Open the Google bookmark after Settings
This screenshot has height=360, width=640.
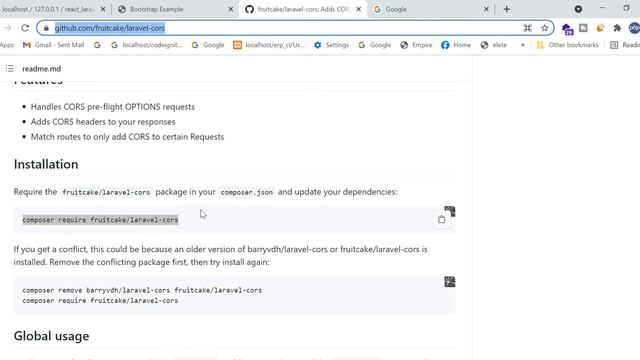click(x=375, y=45)
